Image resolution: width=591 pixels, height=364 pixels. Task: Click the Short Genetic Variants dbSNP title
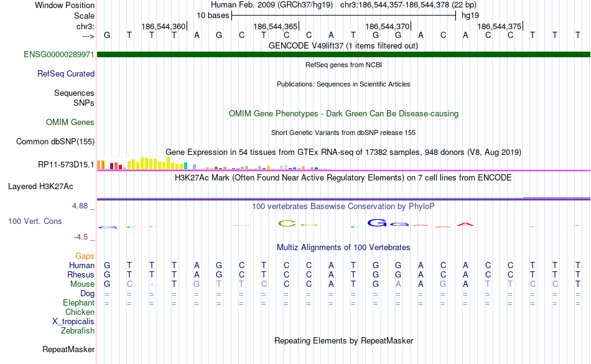click(343, 133)
